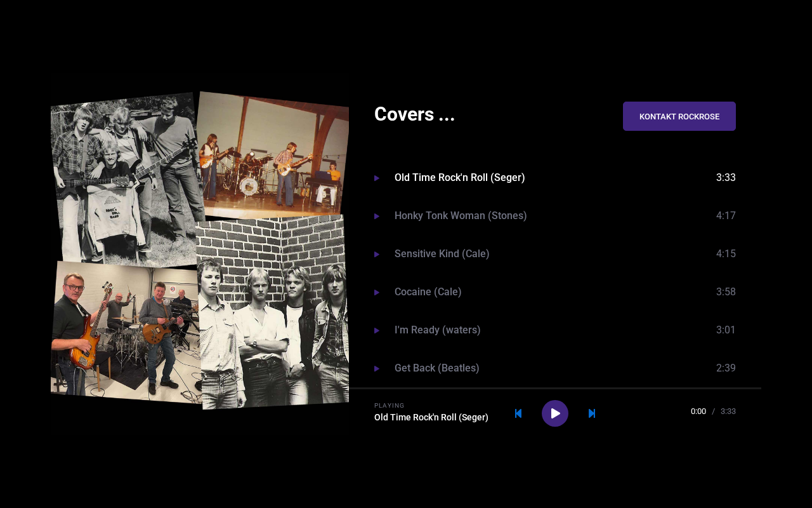Screen dimensions: 812x508
Task: Click play icon beside Old Time Rock'n Roll
Action: tap(377, 178)
